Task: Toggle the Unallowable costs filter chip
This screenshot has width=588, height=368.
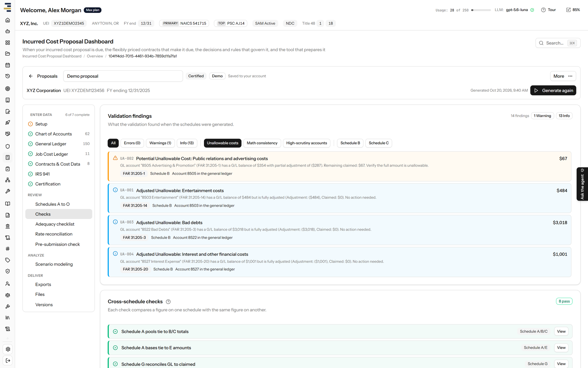Action: (x=222, y=143)
